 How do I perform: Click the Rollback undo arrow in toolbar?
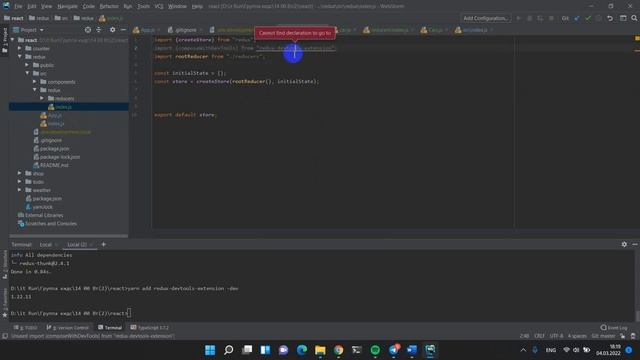pos(610,18)
